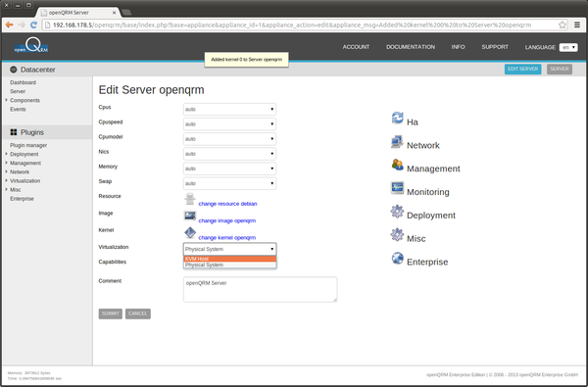Click the Management people icon
This screenshot has height=387, width=588.
(397, 165)
